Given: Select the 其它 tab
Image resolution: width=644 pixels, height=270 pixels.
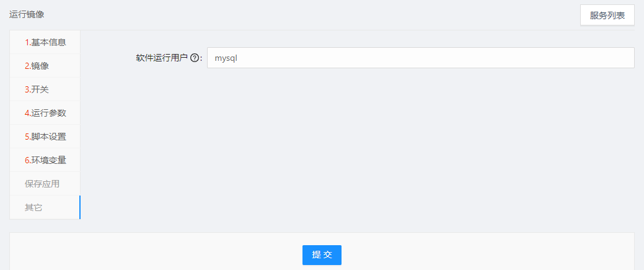Looking at the screenshot, I should point(33,207).
